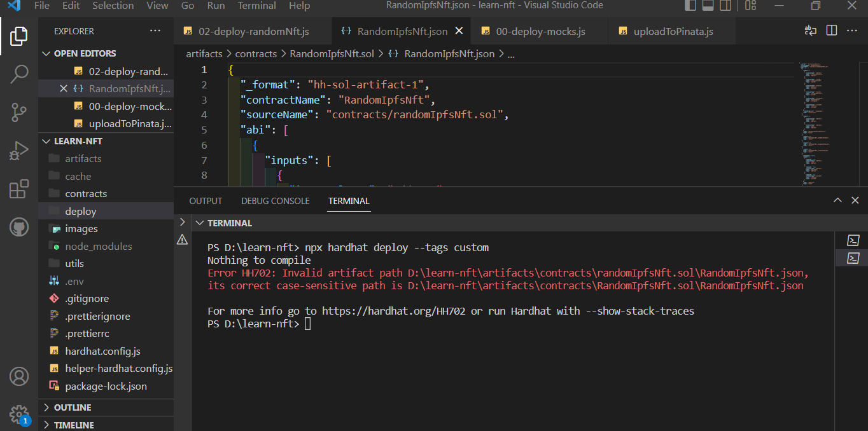Expand the deploy folder
868x431 pixels.
point(106,211)
